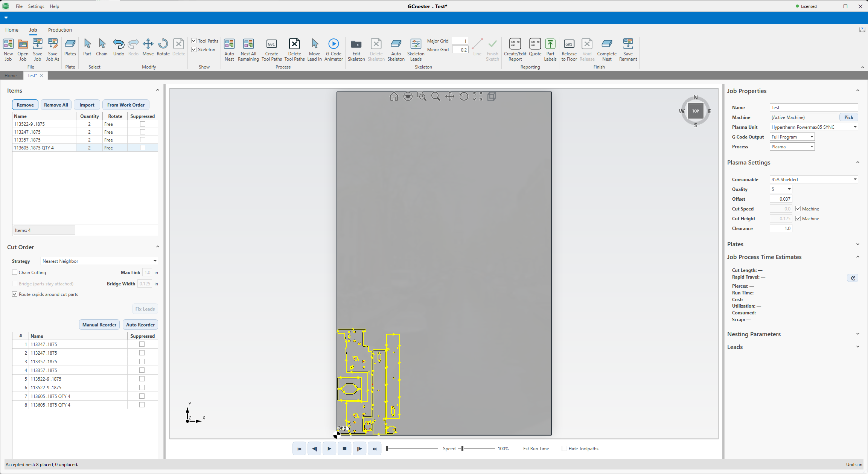Expand the Plates section
The image size is (868, 474).
857,244
